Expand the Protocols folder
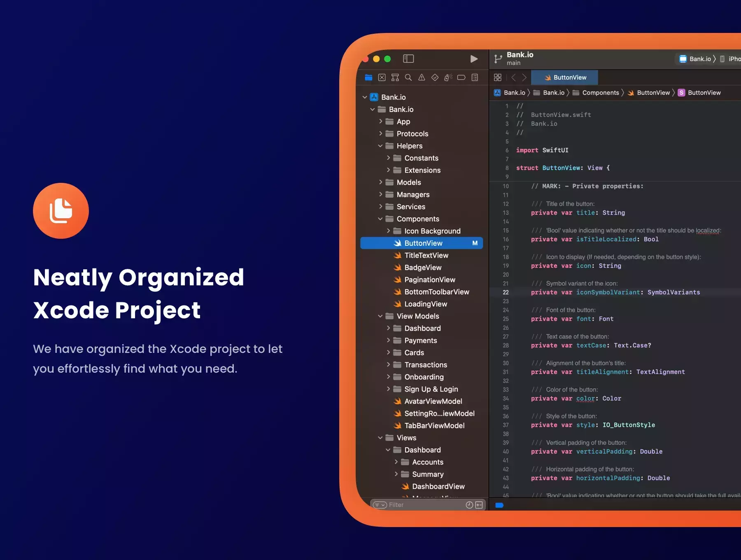This screenshot has height=560, width=741. (x=380, y=134)
